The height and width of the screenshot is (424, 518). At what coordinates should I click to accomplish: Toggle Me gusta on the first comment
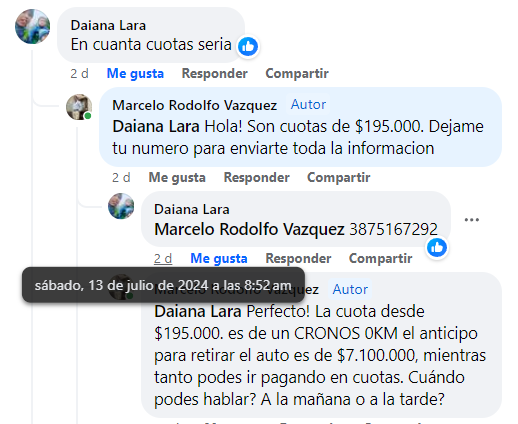(x=135, y=74)
